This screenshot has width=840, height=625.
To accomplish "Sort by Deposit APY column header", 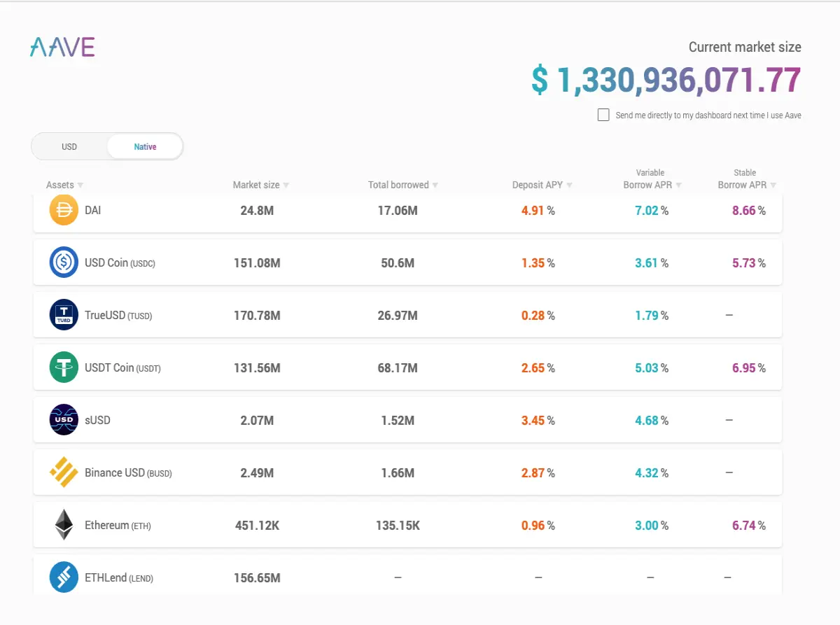I will (542, 185).
